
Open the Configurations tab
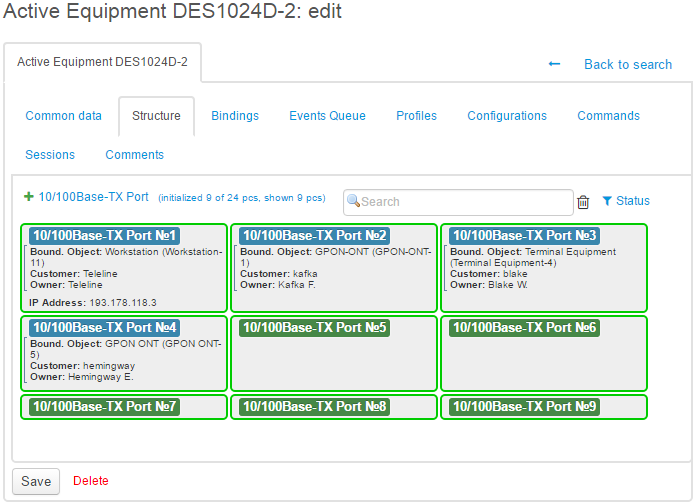pos(507,116)
